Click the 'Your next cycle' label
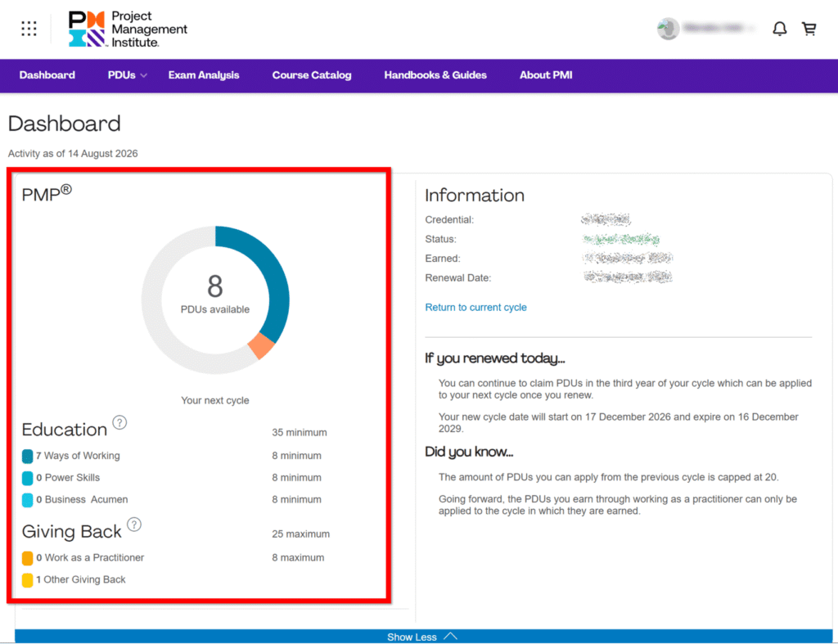This screenshot has width=838, height=644. click(x=215, y=401)
